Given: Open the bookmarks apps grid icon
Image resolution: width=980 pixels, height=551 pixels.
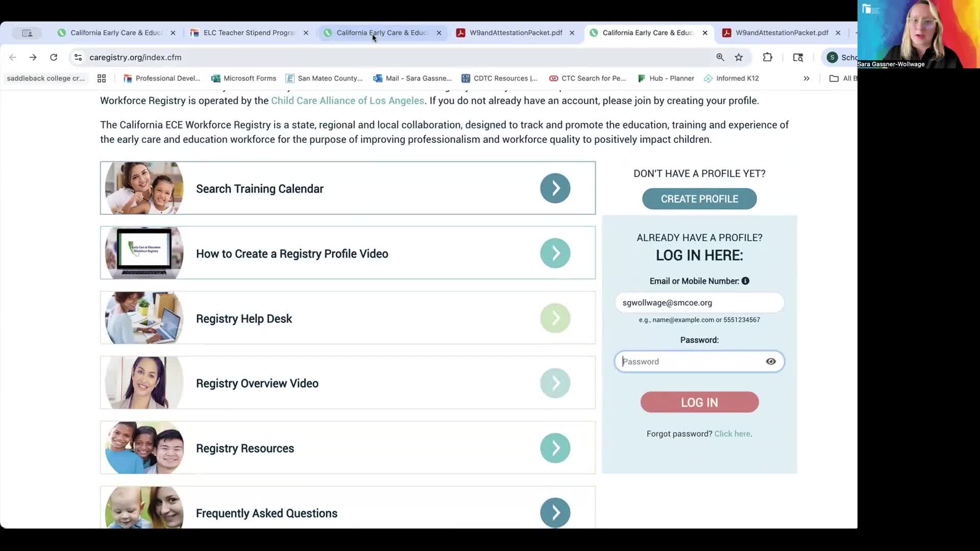Looking at the screenshot, I should tap(102, 78).
